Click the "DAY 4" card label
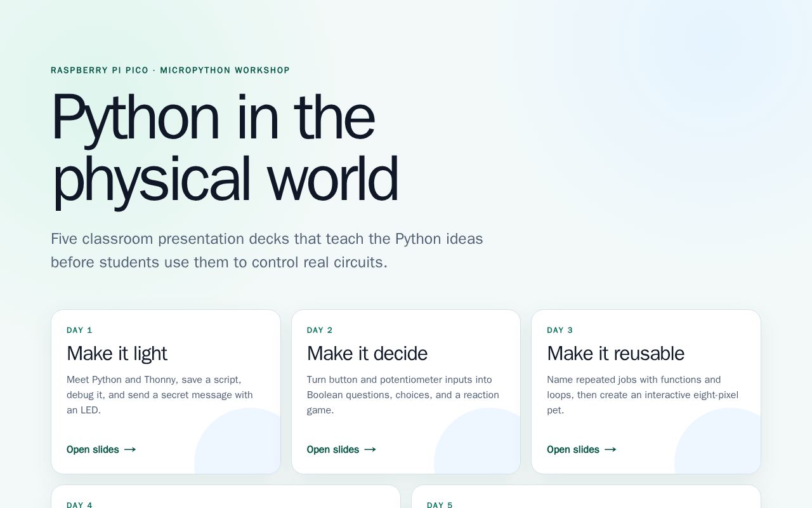 79,505
